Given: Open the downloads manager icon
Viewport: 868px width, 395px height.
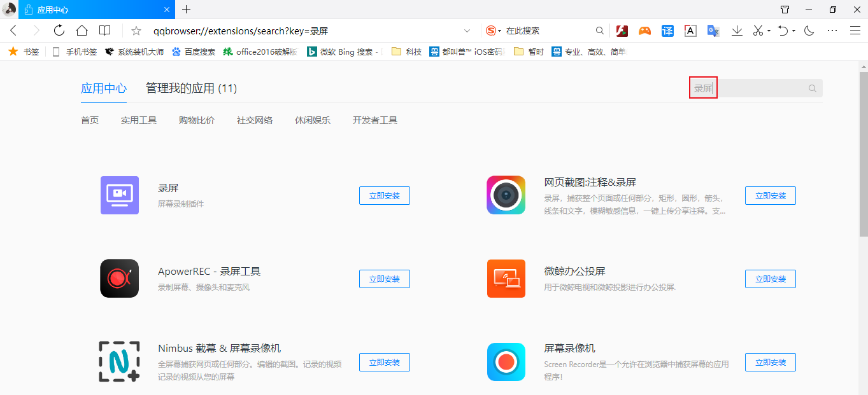Looking at the screenshot, I should pos(737,31).
